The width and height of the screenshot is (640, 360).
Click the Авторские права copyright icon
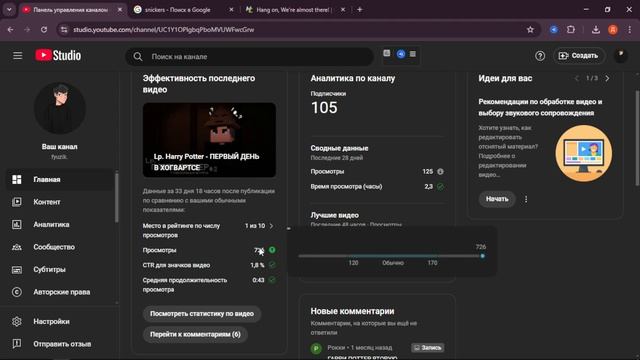[x=17, y=292]
